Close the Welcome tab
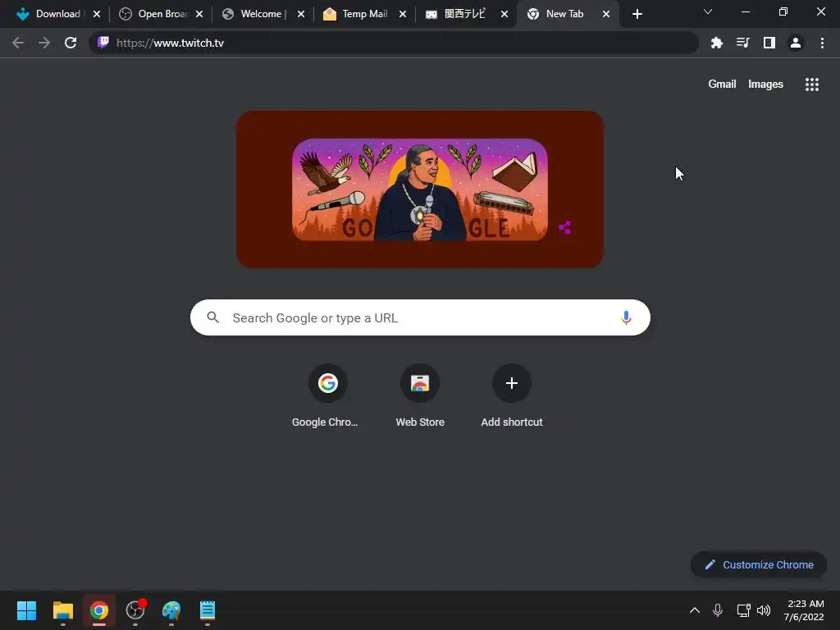This screenshot has height=630, width=840. coord(300,14)
